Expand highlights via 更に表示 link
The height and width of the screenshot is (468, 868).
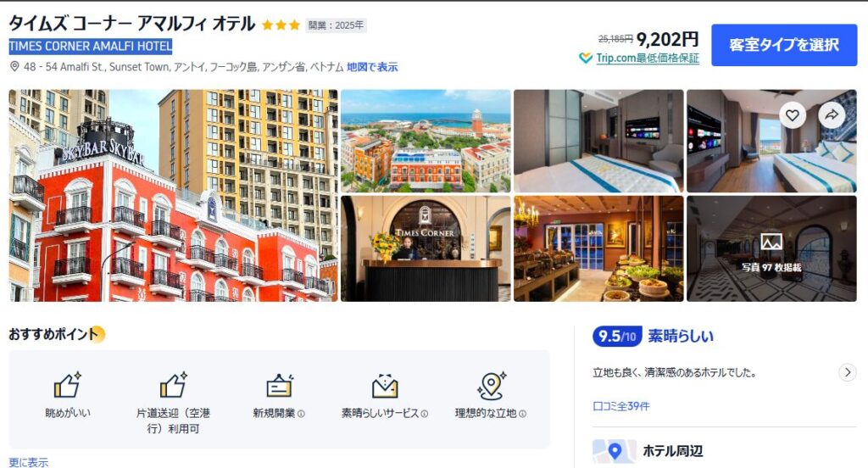(28, 462)
